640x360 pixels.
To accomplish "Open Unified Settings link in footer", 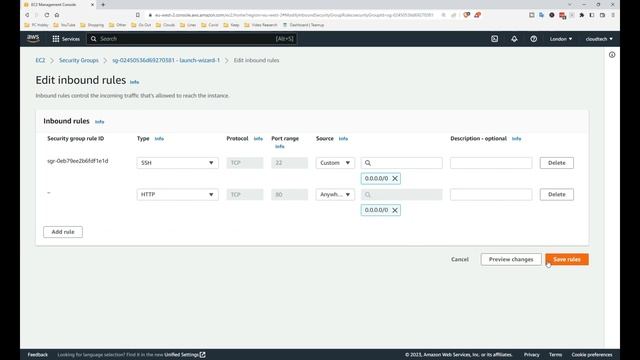I will click(184, 355).
